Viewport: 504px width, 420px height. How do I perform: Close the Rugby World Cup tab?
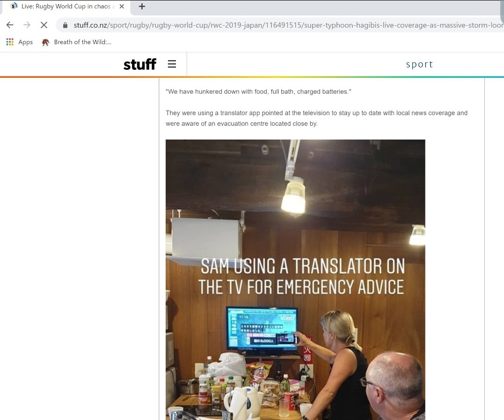122,7
